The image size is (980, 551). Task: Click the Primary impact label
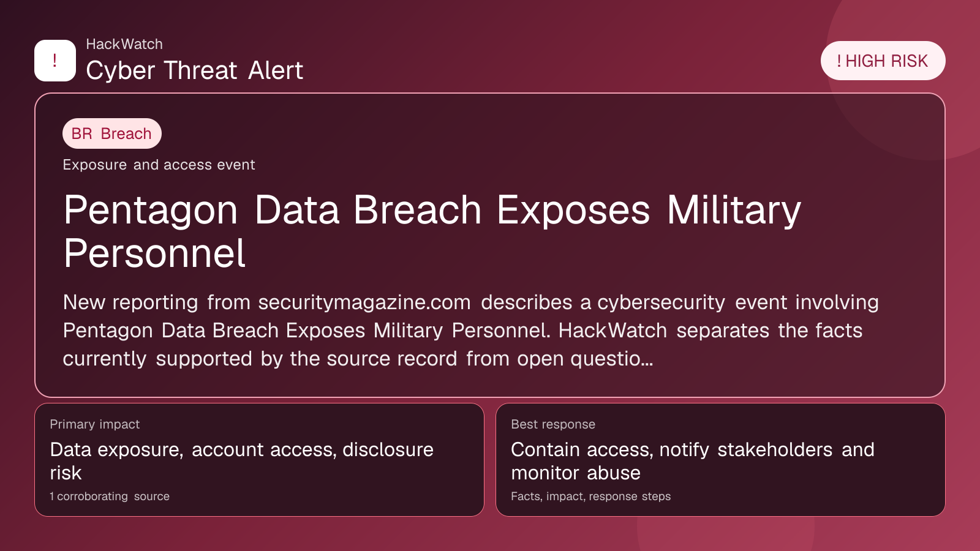click(x=95, y=424)
